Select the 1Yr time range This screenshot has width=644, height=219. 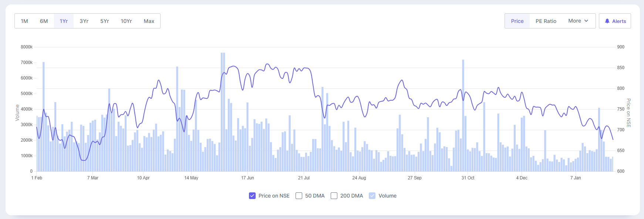(x=64, y=21)
